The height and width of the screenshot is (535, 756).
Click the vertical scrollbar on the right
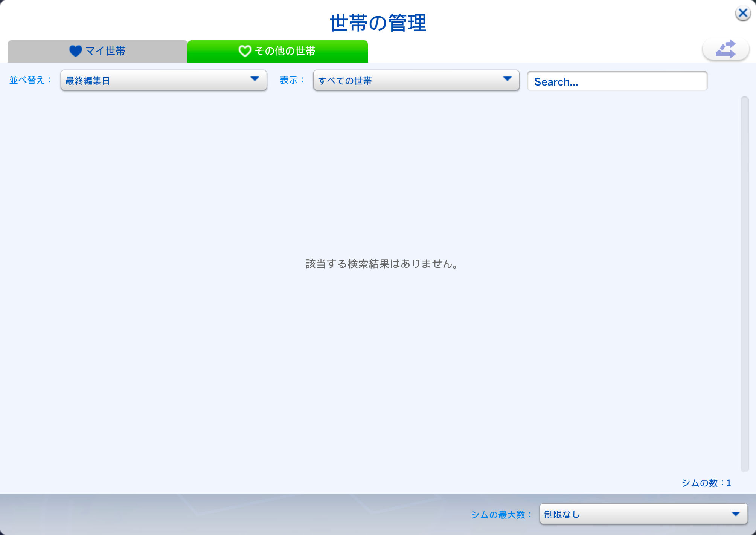[744, 284]
